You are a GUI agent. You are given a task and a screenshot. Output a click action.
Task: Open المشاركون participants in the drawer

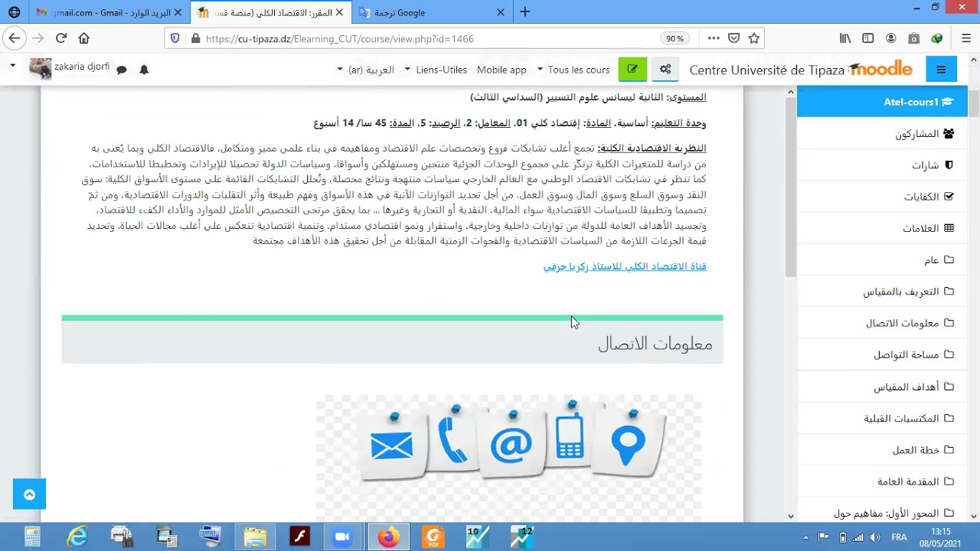882,134
